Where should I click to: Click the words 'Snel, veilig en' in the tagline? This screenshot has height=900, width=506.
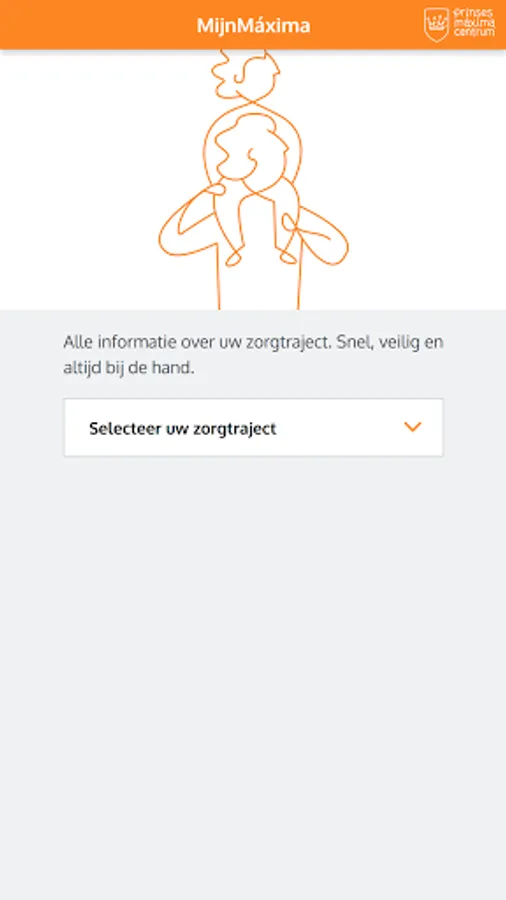390,342
